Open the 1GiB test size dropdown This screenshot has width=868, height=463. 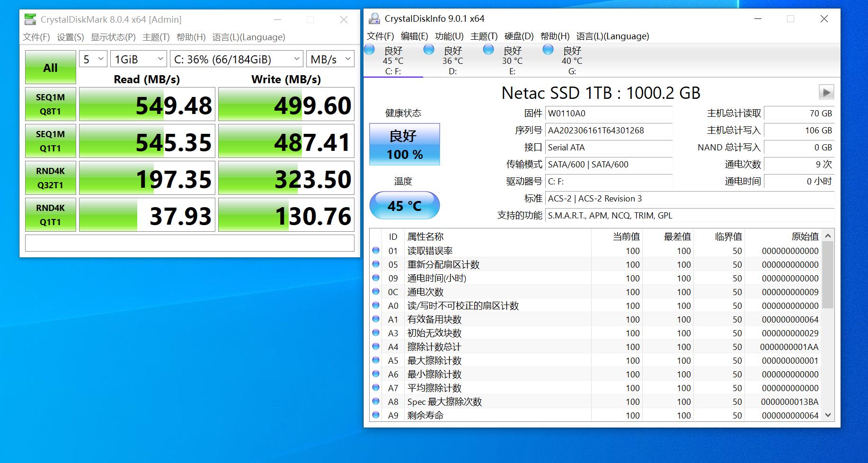138,59
